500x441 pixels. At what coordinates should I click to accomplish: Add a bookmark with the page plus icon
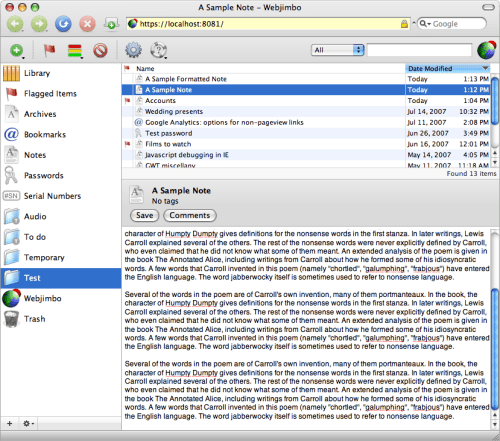(111, 24)
